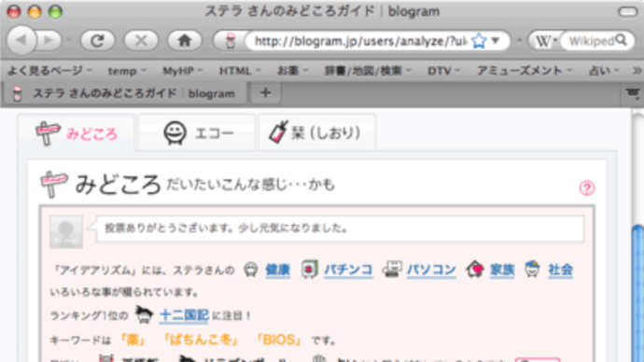Viewport: 644px width, 362px height.
Task: Open the DTV bookmarks folder
Action: (443, 71)
